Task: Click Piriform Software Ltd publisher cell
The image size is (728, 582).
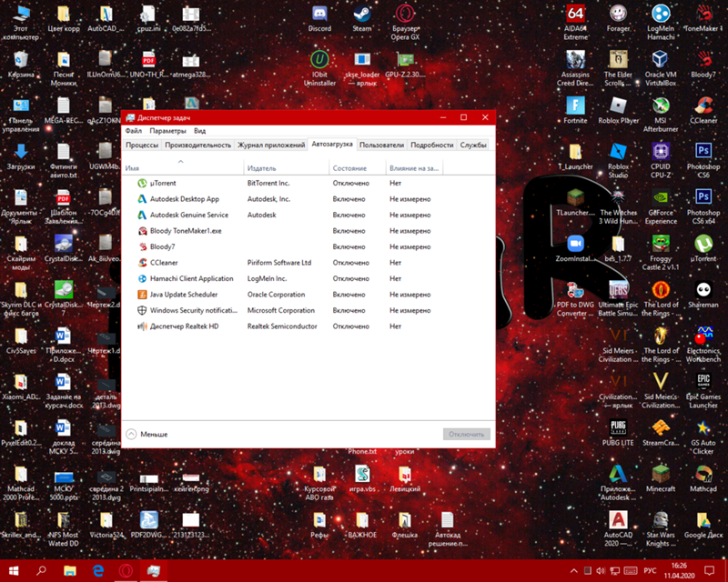Action: coord(279,263)
